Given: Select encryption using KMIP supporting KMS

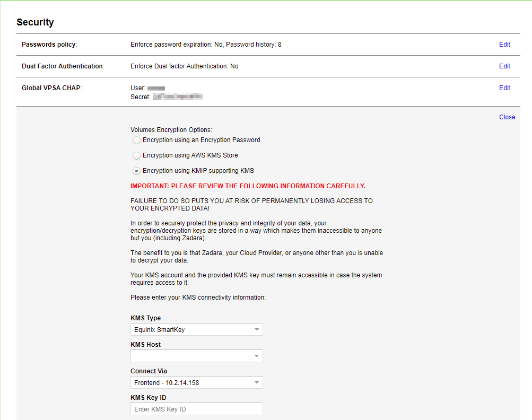Looking at the screenshot, I should (136, 171).
